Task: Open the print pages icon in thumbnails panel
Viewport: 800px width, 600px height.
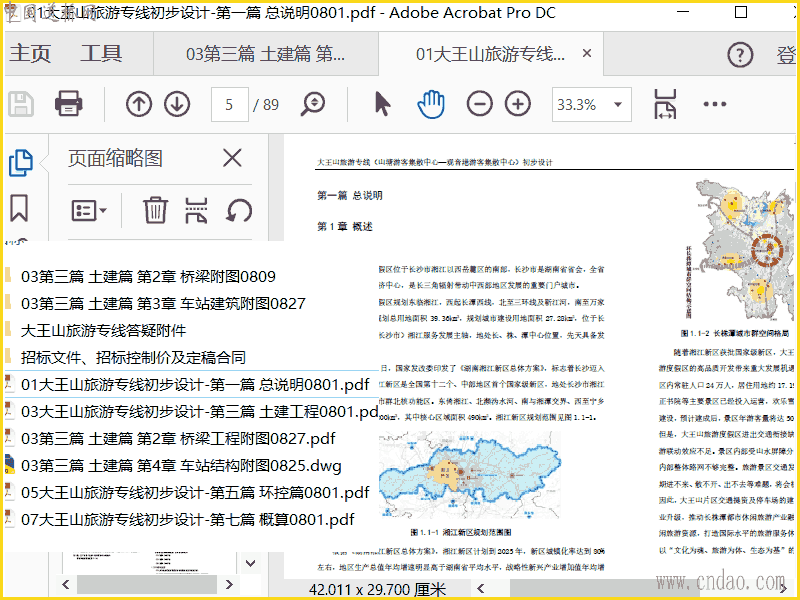Action: pos(196,210)
